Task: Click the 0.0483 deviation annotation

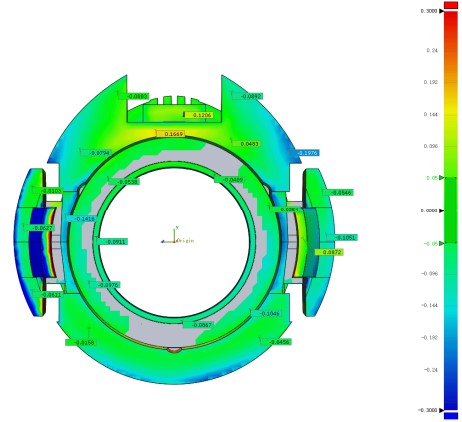Action: (246, 144)
